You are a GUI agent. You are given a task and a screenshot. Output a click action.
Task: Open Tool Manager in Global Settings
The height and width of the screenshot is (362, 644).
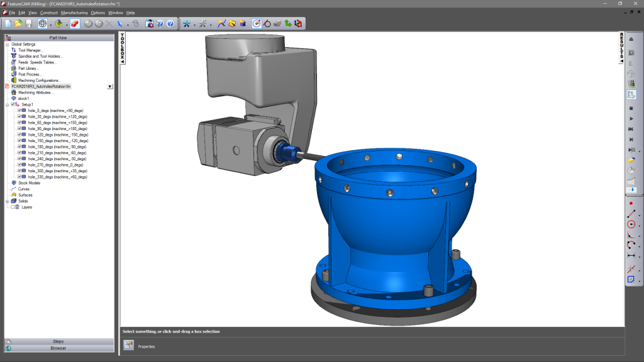[x=31, y=50]
